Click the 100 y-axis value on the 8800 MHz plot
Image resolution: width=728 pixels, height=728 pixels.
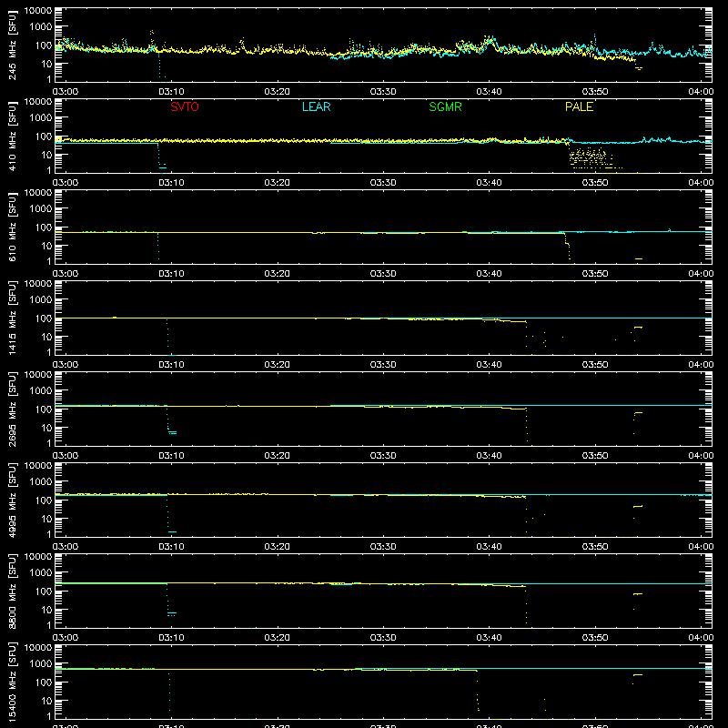pos(44,591)
